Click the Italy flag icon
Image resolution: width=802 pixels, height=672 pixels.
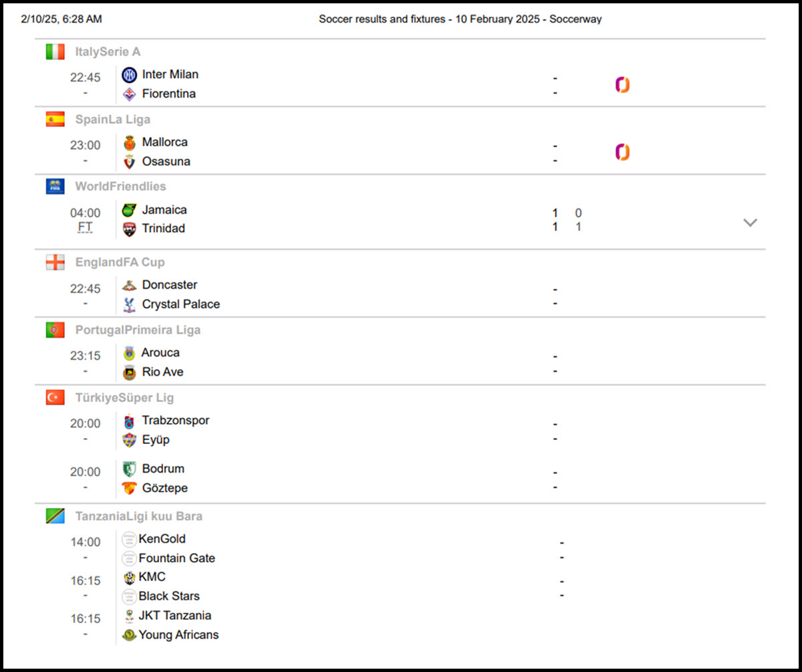click(x=55, y=51)
